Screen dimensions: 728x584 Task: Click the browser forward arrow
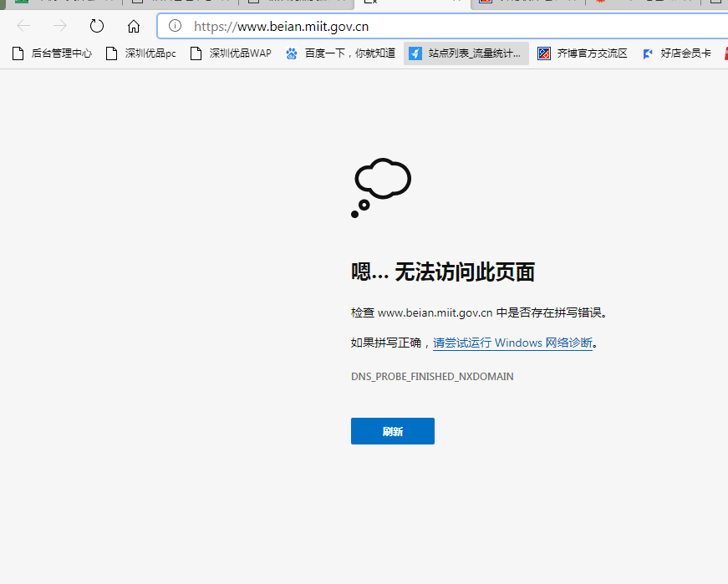coord(60,26)
